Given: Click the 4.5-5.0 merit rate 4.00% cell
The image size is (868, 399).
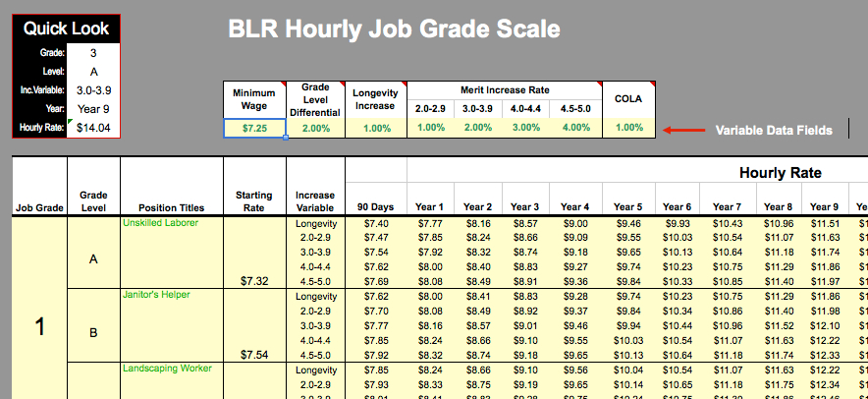Looking at the screenshot, I should coord(576,128).
